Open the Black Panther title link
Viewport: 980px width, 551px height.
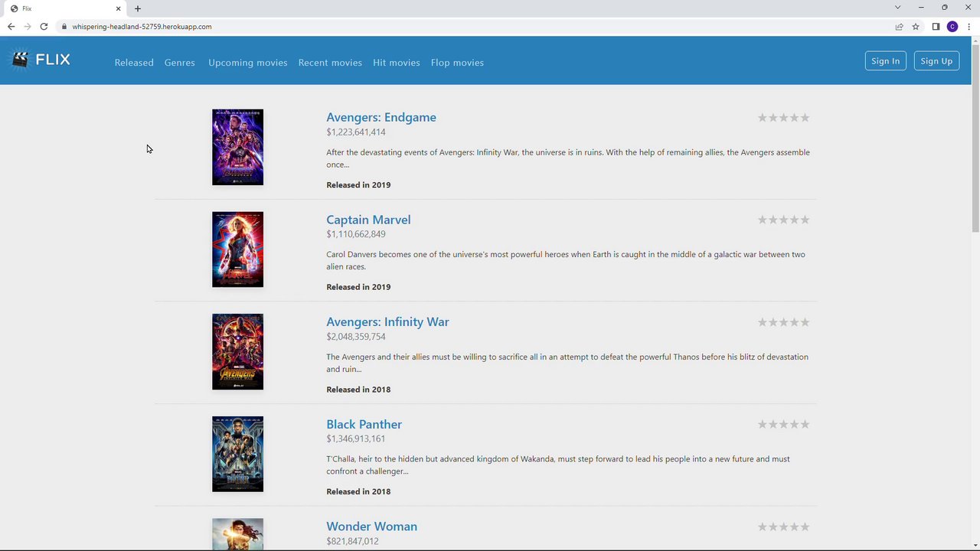click(364, 424)
